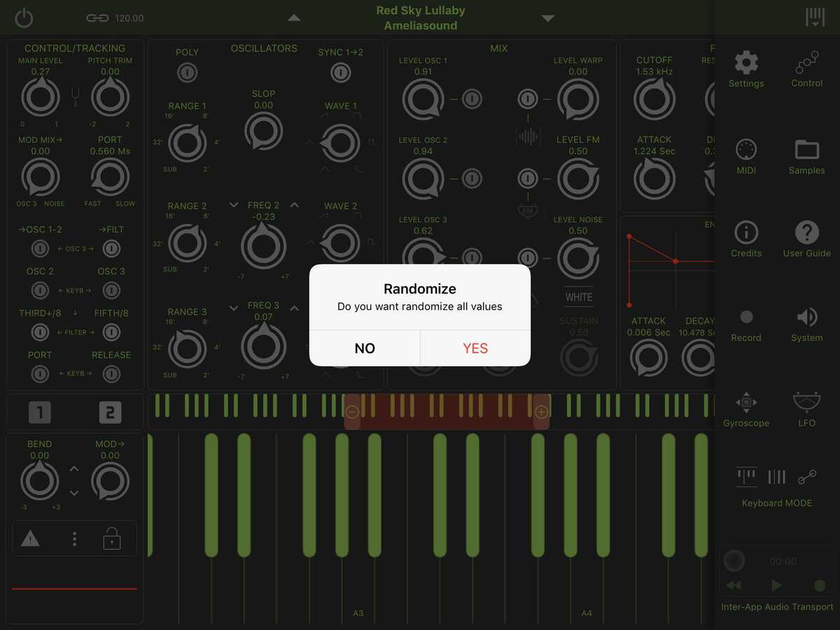The height and width of the screenshot is (630, 840).
Task: Toggle the PORT keyboard switch
Action: click(x=40, y=374)
